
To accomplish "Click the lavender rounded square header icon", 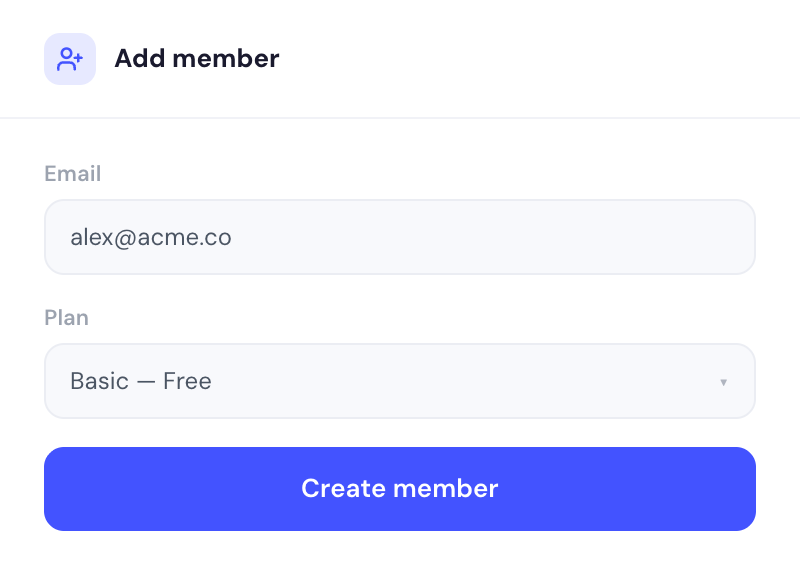I will coord(70,59).
